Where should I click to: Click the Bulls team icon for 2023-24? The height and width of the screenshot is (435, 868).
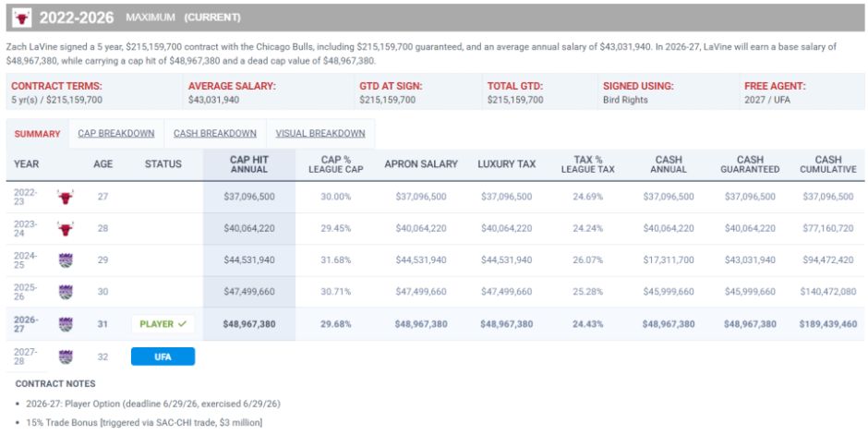coord(66,228)
